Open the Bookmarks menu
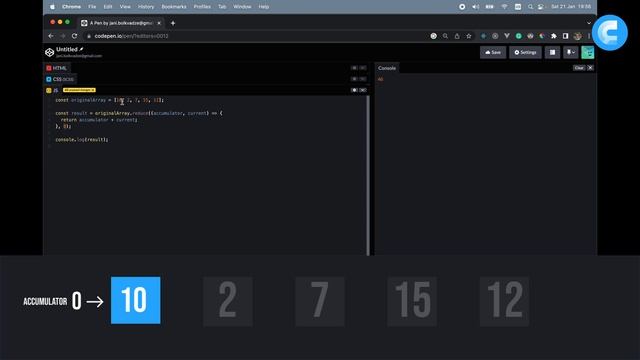This screenshot has height=360, width=640. (x=174, y=7)
